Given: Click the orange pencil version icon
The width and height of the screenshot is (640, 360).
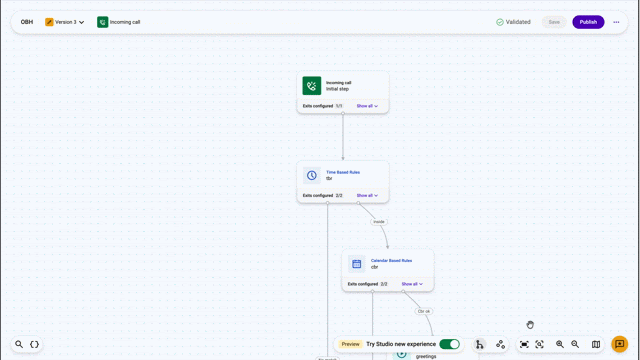Looking at the screenshot, I should 49,22.
